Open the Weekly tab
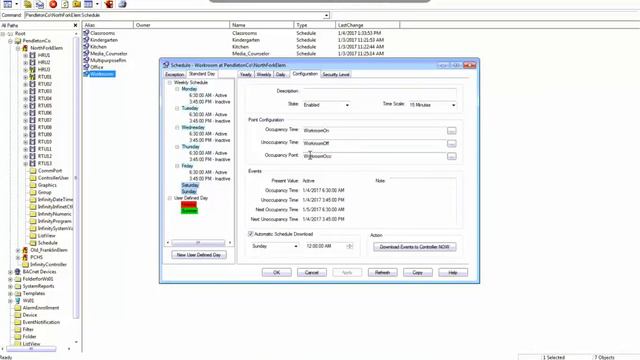This screenshot has width=640, height=360. (264, 75)
